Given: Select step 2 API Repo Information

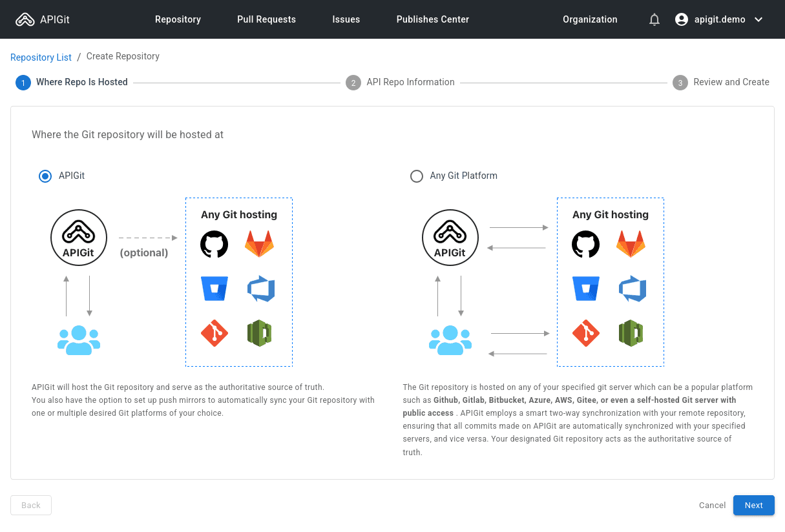Looking at the screenshot, I should [401, 83].
